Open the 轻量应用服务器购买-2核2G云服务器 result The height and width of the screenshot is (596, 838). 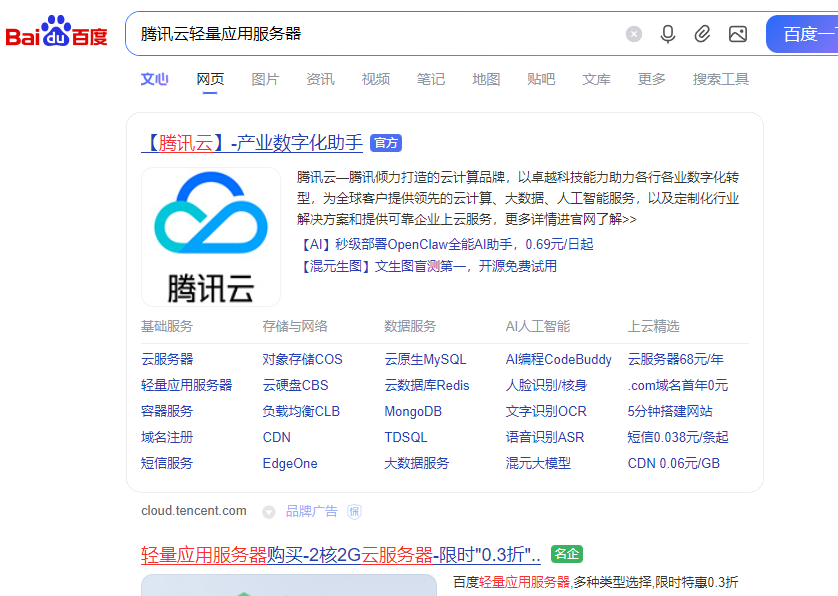click(341, 554)
